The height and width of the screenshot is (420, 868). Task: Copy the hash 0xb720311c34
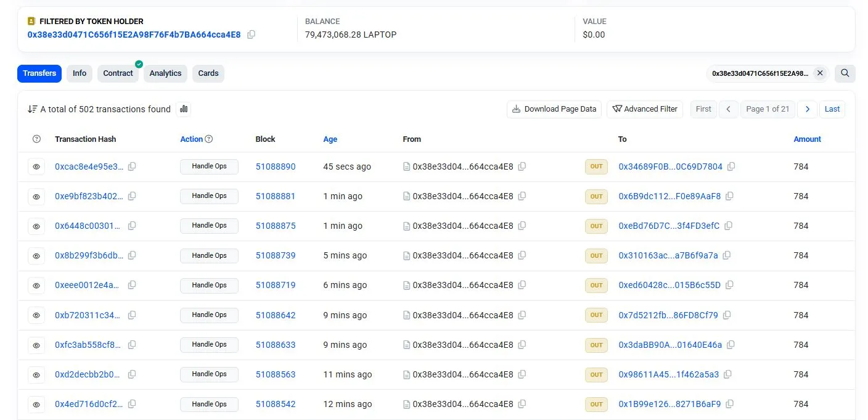pyautogui.click(x=132, y=315)
